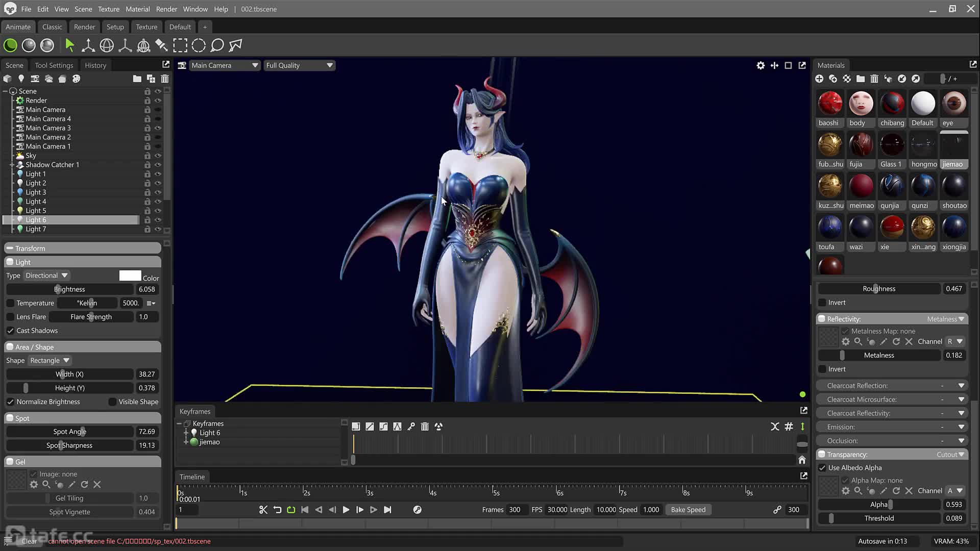Disable the Cast Shadows checkbox
This screenshot has height=551, width=980.
coord(10,331)
